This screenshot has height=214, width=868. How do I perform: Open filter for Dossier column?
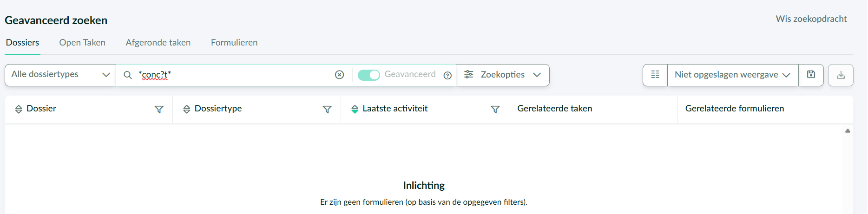click(159, 109)
